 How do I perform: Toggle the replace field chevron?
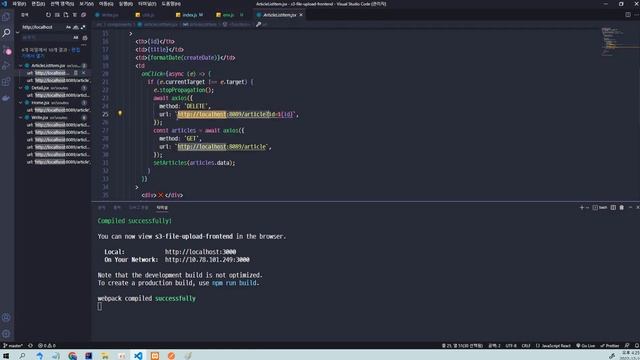pyautogui.click(x=18, y=32)
